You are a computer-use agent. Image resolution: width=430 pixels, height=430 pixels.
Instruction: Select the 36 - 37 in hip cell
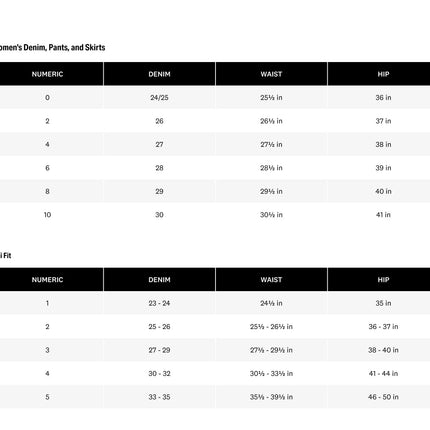pyautogui.click(x=383, y=327)
